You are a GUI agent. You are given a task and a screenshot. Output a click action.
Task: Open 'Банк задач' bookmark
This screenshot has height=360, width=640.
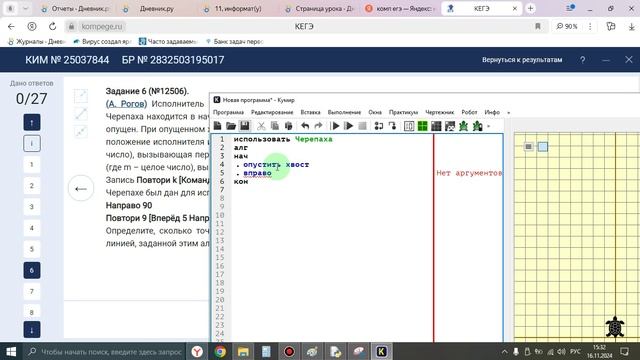click(x=234, y=42)
